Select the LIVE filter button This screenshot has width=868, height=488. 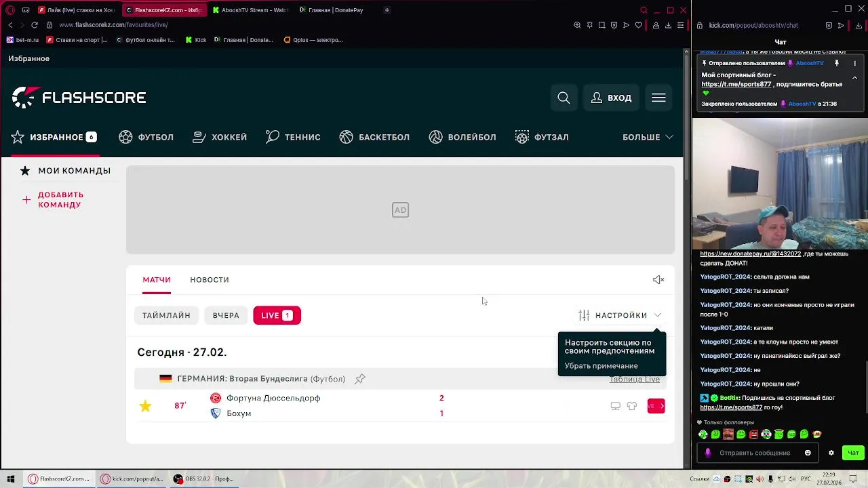click(x=277, y=315)
